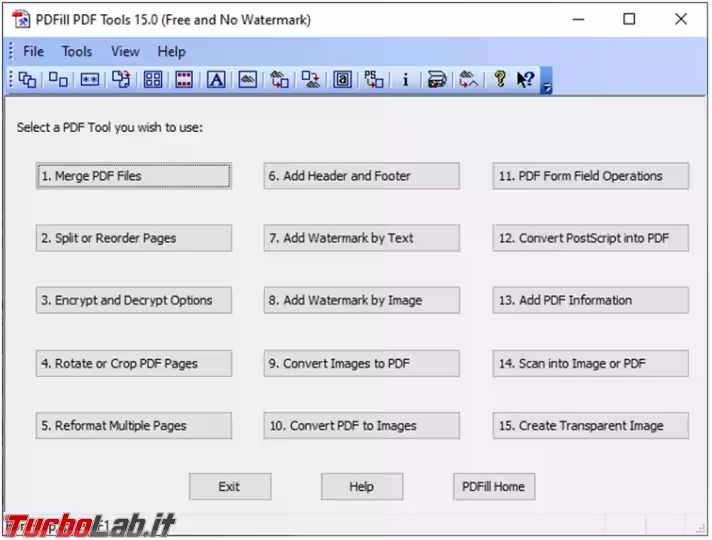
Task: Click the What's This arrow-question toolbar icon
Action: (526, 80)
